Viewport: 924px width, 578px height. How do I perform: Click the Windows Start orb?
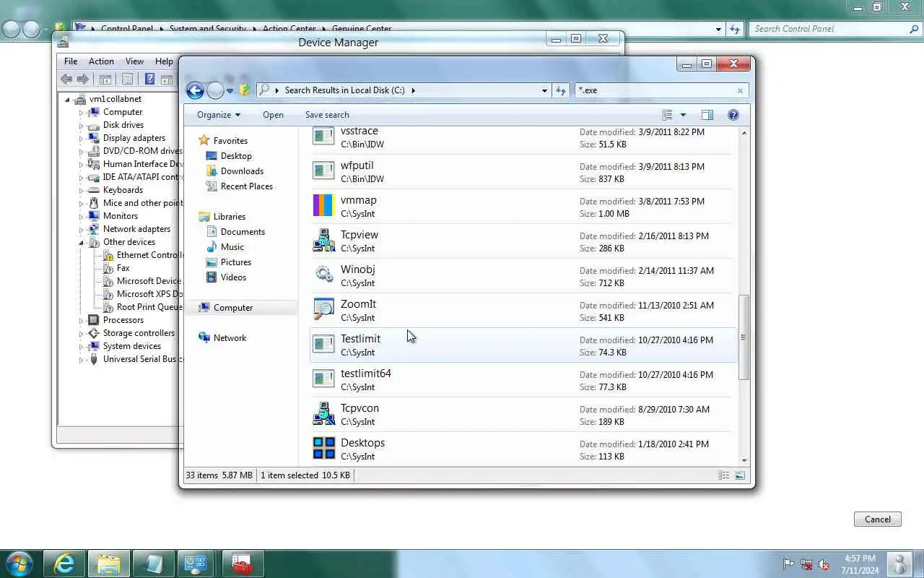point(19,564)
